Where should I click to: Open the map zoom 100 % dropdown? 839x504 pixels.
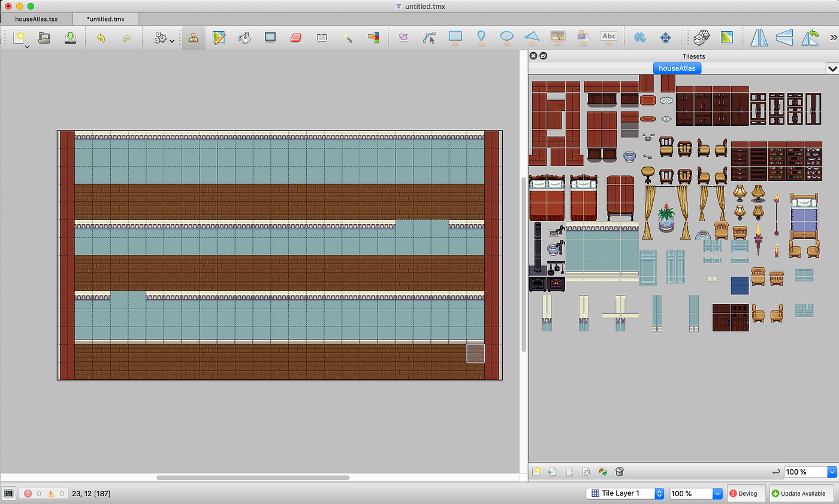pyautogui.click(x=696, y=493)
